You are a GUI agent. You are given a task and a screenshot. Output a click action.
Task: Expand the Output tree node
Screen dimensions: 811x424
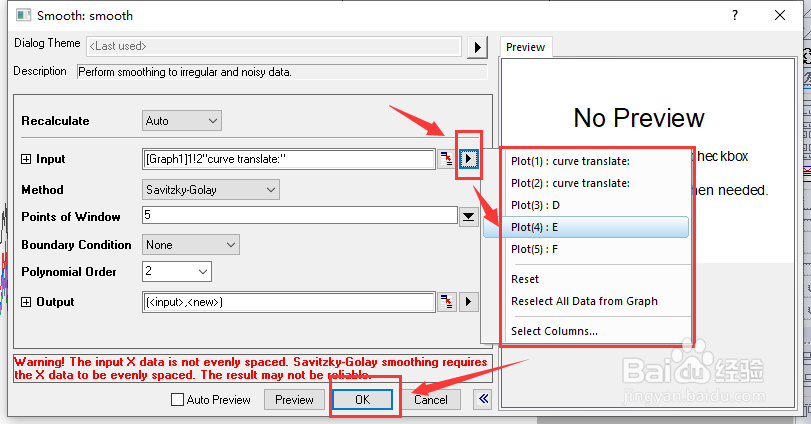pyautogui.click(x=26, y=302)
